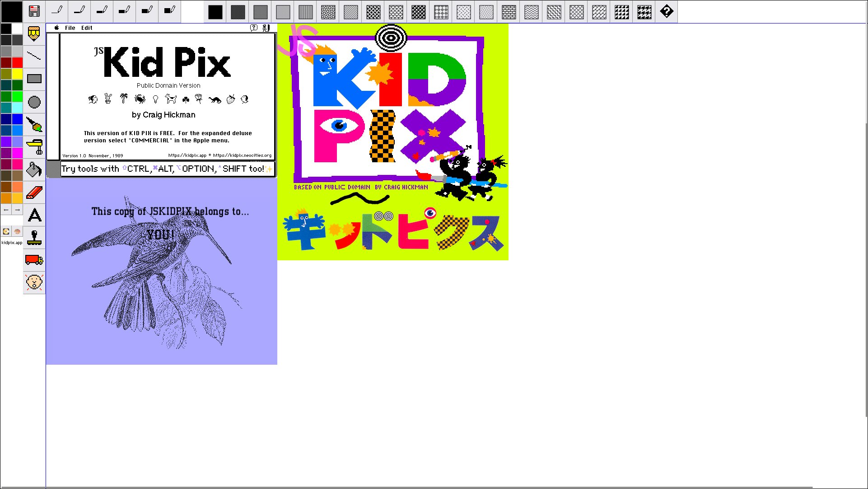Screen dimensions: 868x489
Task: Select the red Moving Van tool
Action: click(x=34, y=260)
